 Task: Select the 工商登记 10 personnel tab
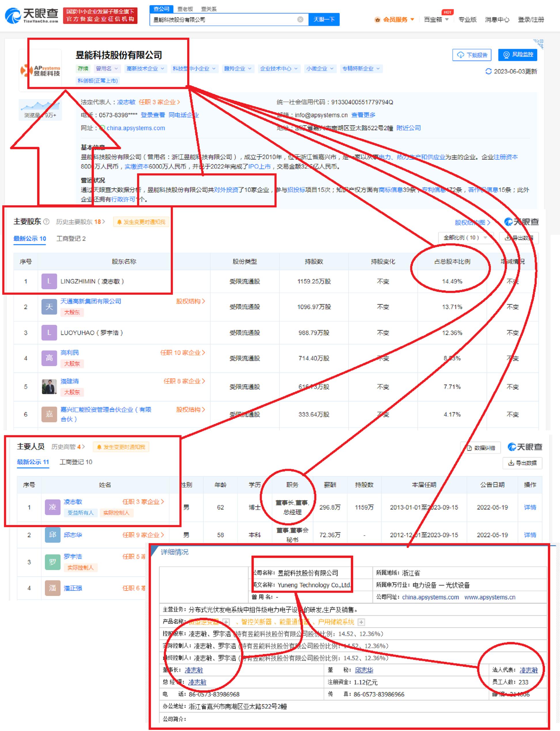pyautogui.click(x=76, y=462)
